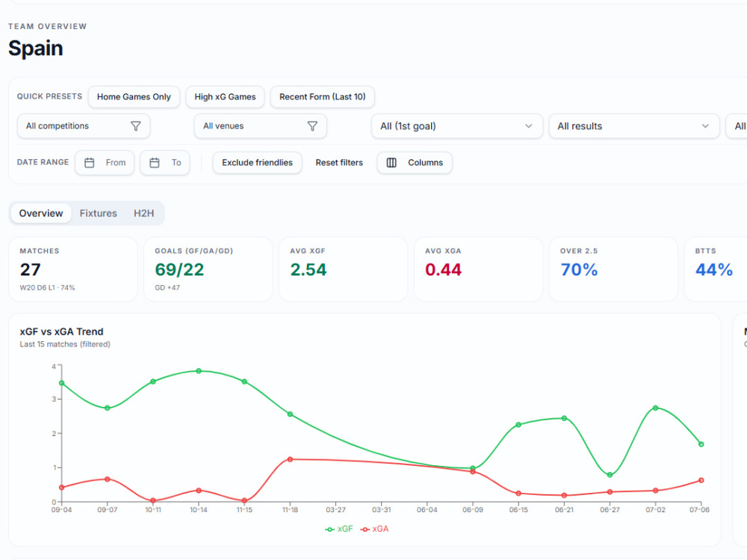Click the Matches 27 stat card

(x=73, y=269)
